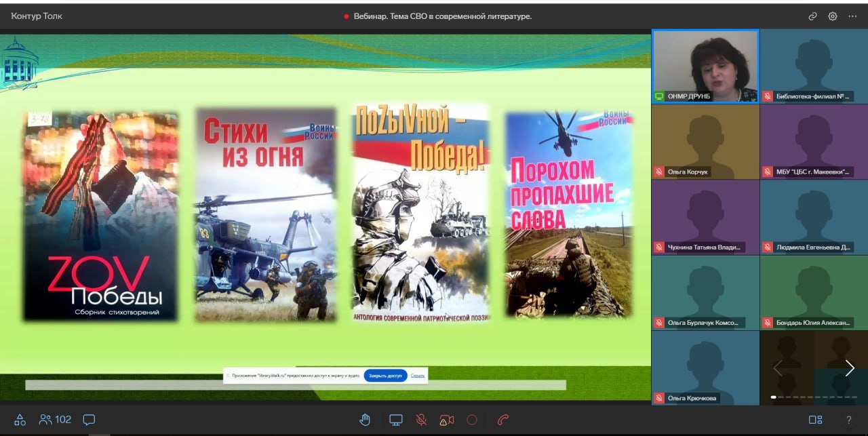The height and width of the screenshot is (436, 868).
Task: Select Людмила Евгеньевна's participant tile
Action: (x=814, y=217)
